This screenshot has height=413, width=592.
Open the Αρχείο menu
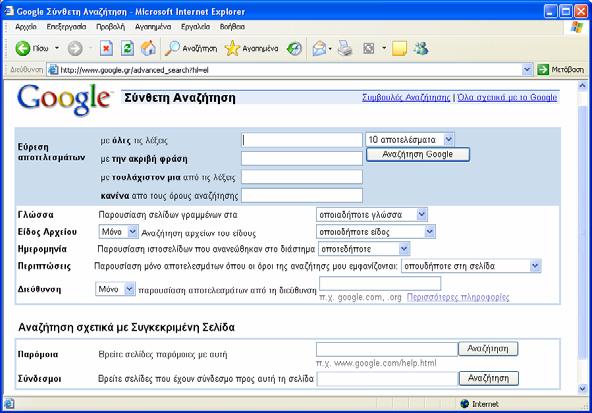tap(26, 27)
